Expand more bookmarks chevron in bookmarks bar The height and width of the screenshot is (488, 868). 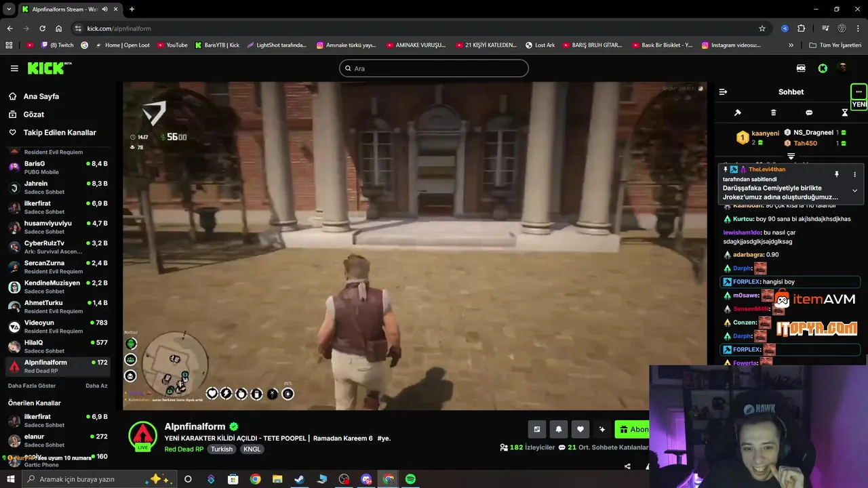791,45
